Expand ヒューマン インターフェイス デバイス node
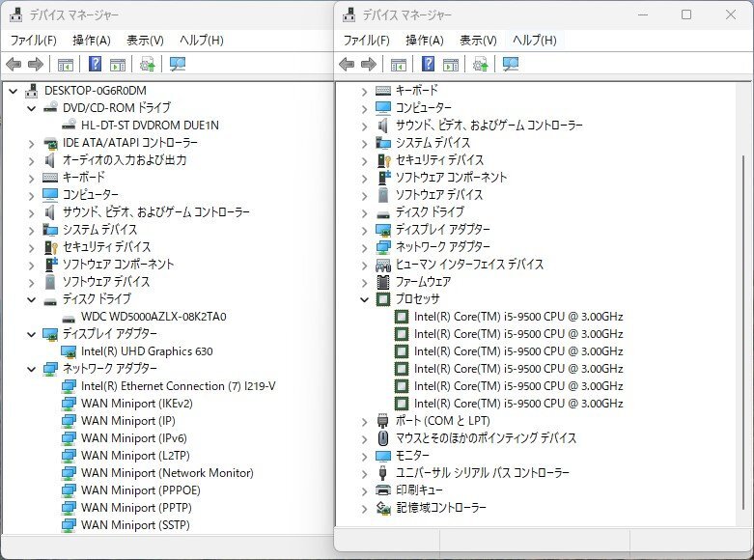This screenshot has width=754, height=560. click(x=365, y=266)
